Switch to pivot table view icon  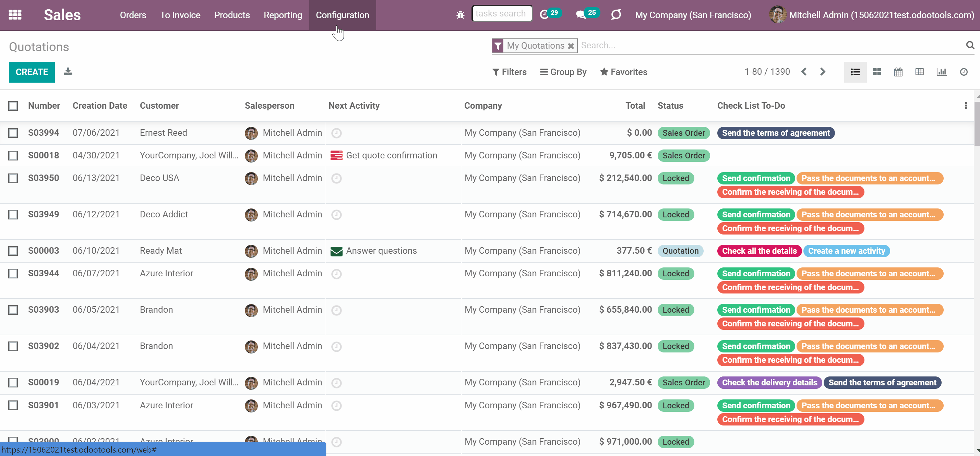pos(920,72)
